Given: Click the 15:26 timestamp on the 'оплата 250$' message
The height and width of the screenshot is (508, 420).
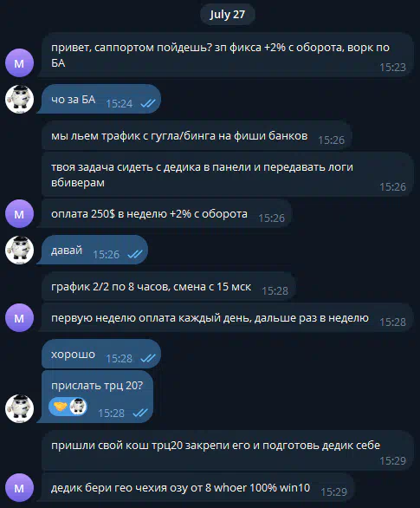Looking at the screenshot, I should [271, 218].
